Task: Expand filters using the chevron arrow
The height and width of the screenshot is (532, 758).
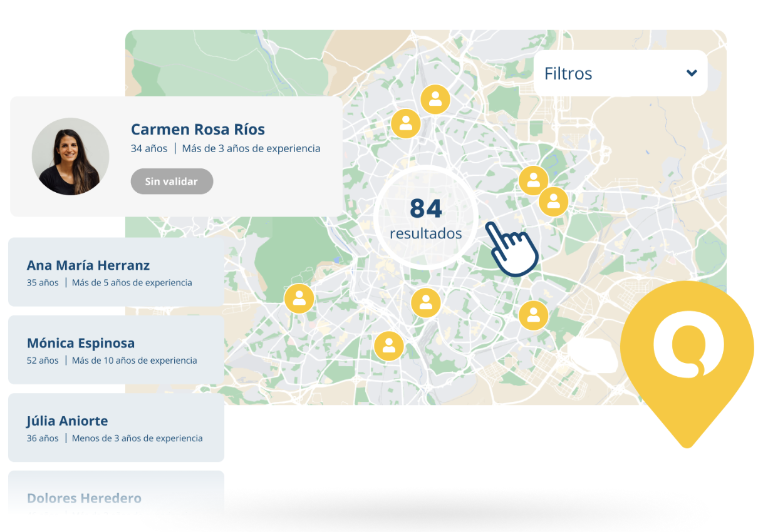Action: [692, 73]
